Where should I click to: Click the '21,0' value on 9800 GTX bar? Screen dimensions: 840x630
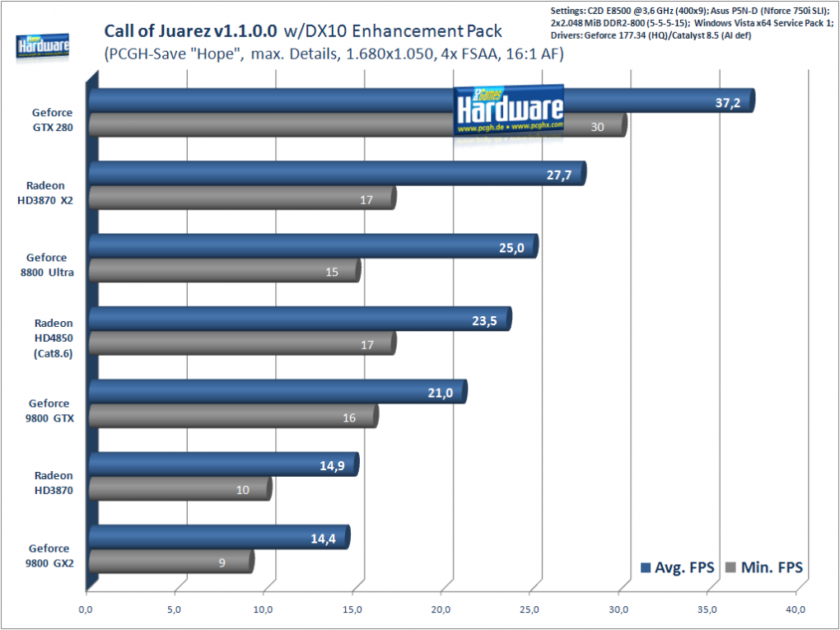click(x=441, y=393)
